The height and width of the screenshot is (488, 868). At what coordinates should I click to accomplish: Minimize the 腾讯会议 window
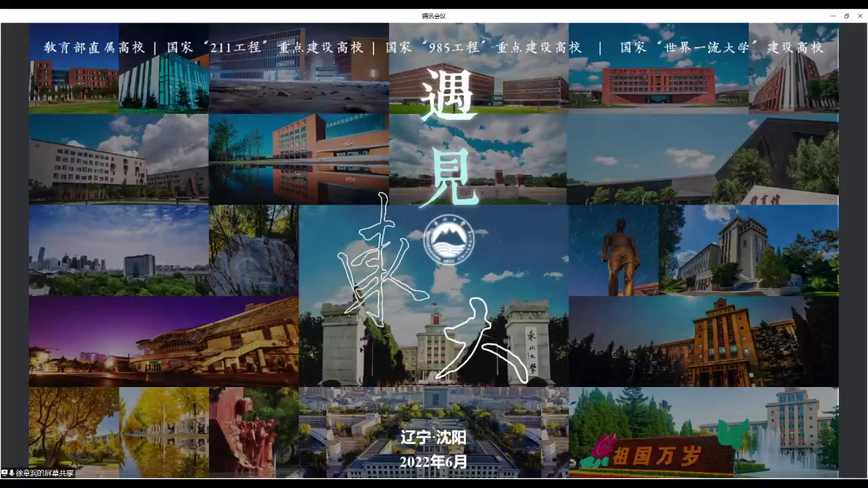(x=833, y=16)
